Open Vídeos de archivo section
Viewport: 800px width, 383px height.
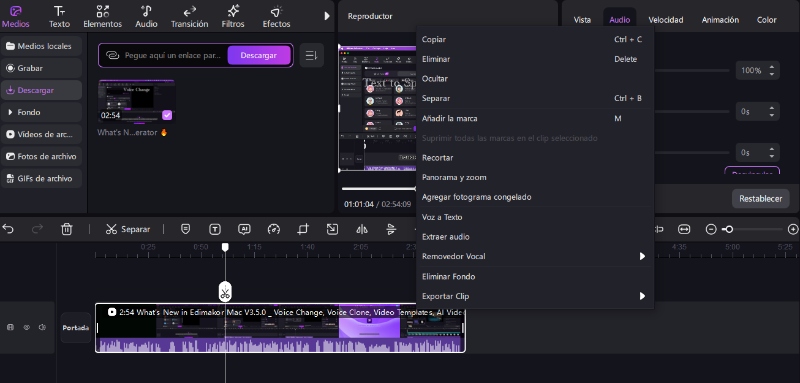point(41,134)
